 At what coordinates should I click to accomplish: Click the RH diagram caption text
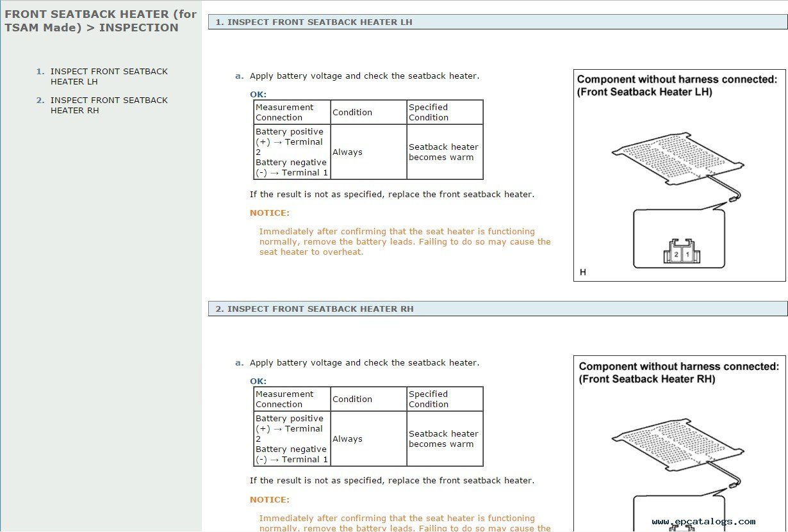tap(678, 372)
